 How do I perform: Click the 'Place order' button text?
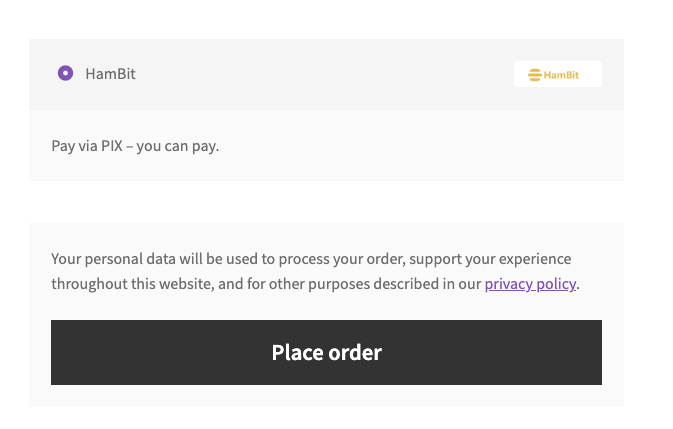click(x=327, y=353)
